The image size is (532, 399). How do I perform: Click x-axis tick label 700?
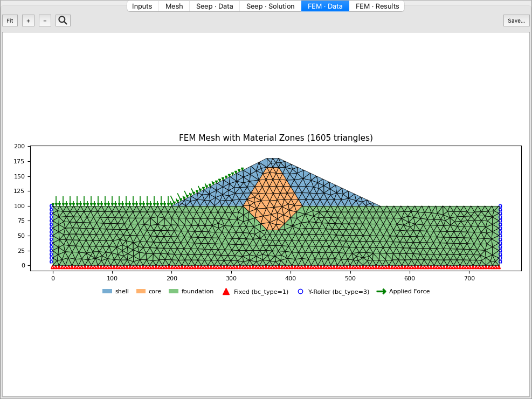coord(469,278)
